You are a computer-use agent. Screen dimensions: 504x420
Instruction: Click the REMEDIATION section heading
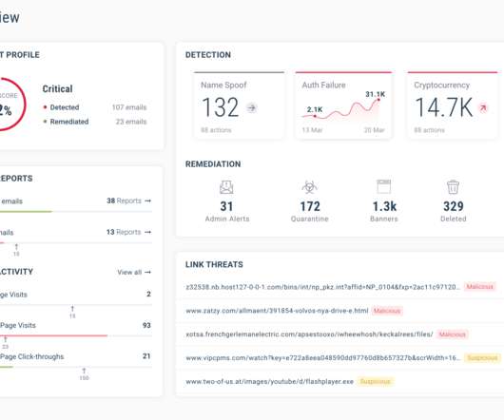(213, 164)
